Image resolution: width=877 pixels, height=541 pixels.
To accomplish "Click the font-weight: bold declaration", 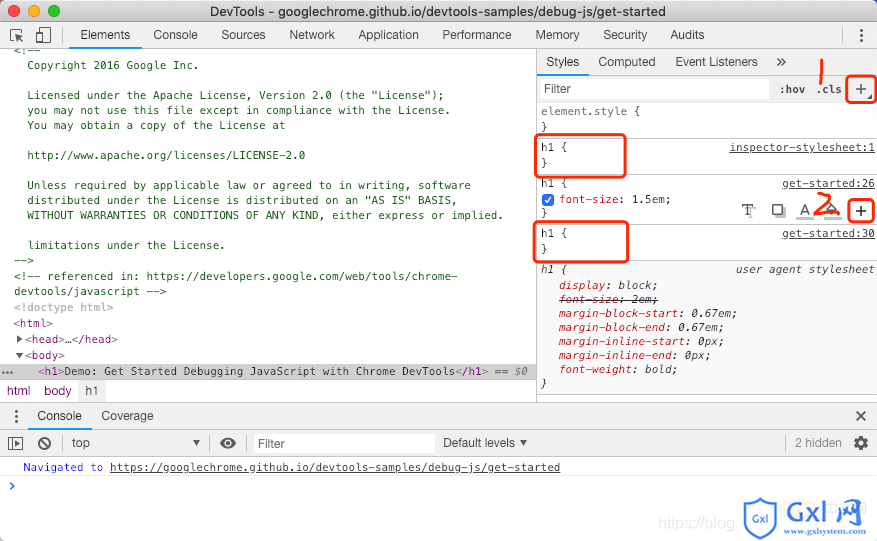I will tap(618, 369).
